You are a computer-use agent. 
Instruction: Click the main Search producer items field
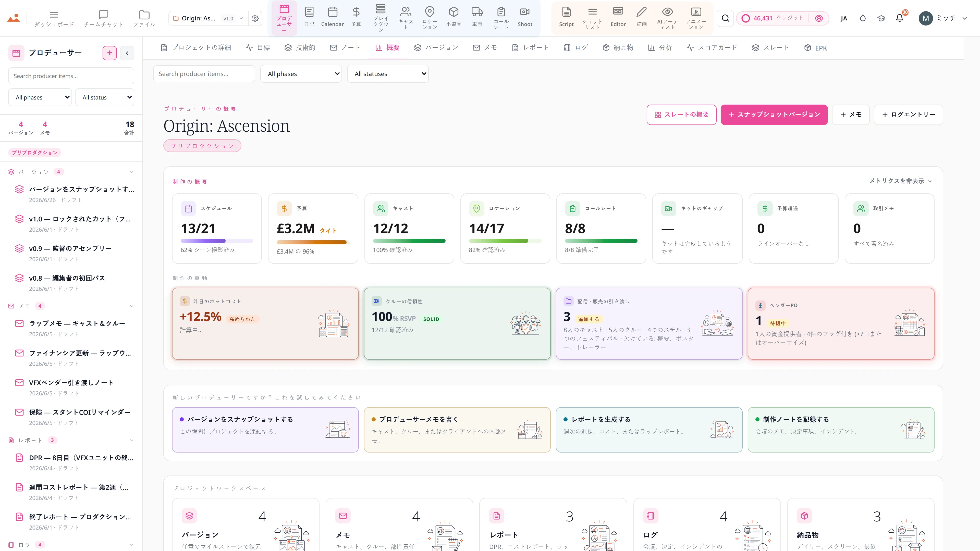(204, 74)
